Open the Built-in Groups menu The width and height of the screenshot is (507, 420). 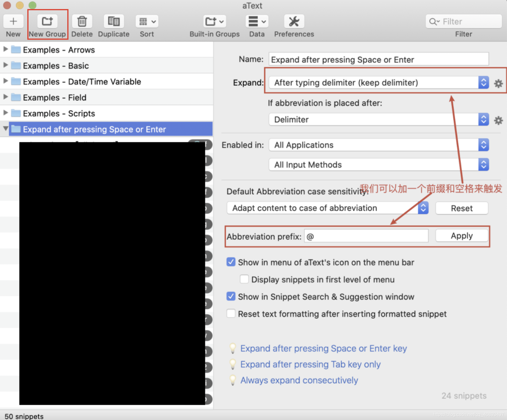coord(214,22)
